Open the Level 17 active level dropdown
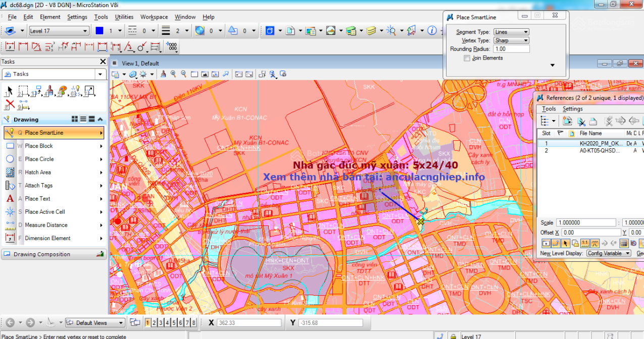Viewport: 644px width, 339px height. 59,31
